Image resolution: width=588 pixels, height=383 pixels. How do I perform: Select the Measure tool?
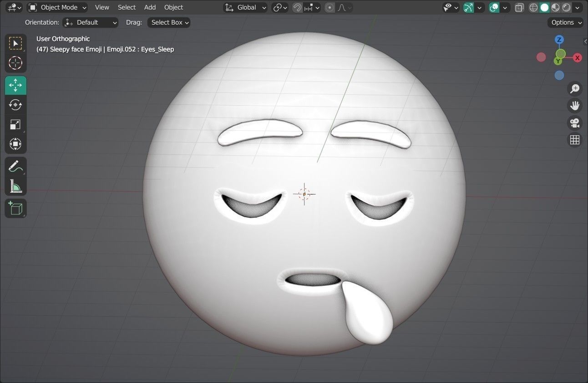pos(15,186)
